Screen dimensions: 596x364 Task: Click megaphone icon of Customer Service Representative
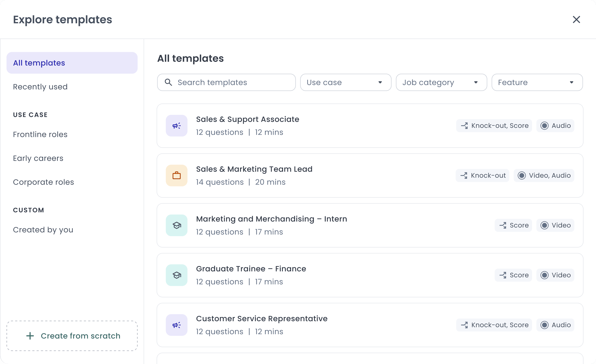click(176, 325)
